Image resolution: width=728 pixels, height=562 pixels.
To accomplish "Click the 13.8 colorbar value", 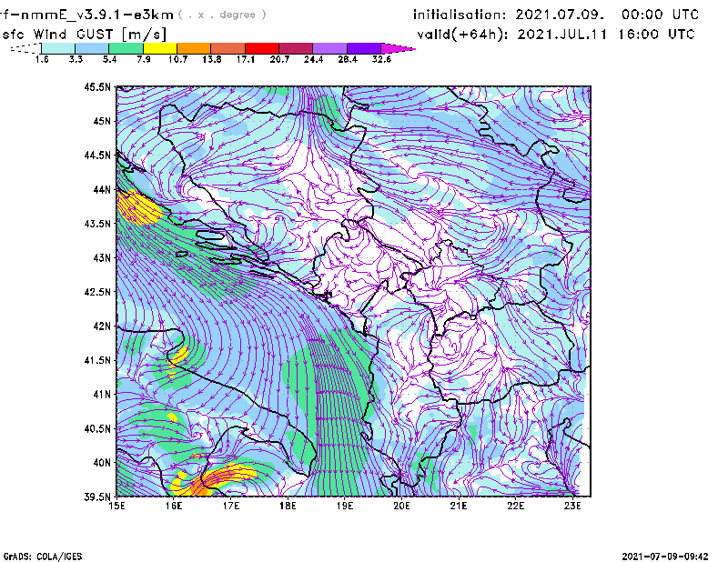I will pyautogui.click(x=212, y=59).
